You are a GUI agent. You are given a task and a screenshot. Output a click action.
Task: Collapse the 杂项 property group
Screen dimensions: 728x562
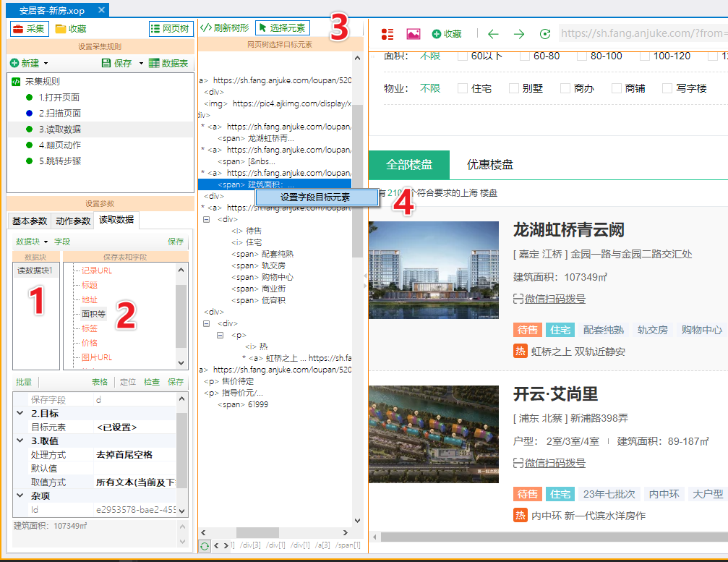(x=20, y=495)
